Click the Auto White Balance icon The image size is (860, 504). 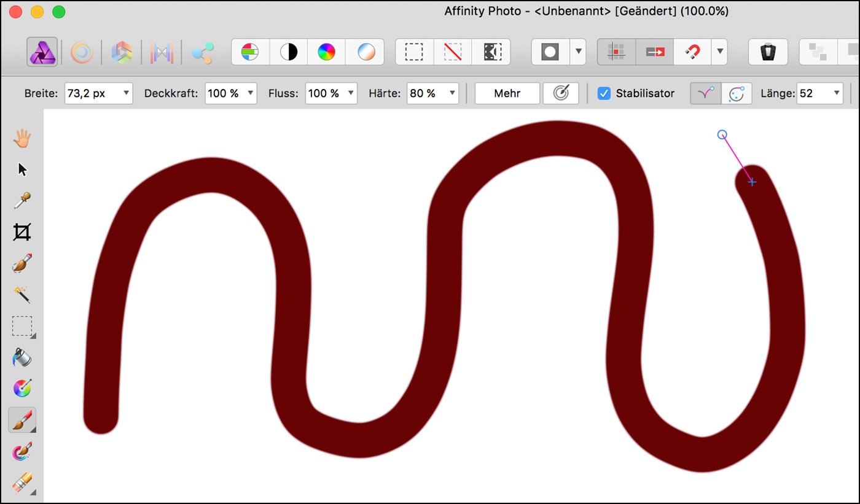click(364, 53)
